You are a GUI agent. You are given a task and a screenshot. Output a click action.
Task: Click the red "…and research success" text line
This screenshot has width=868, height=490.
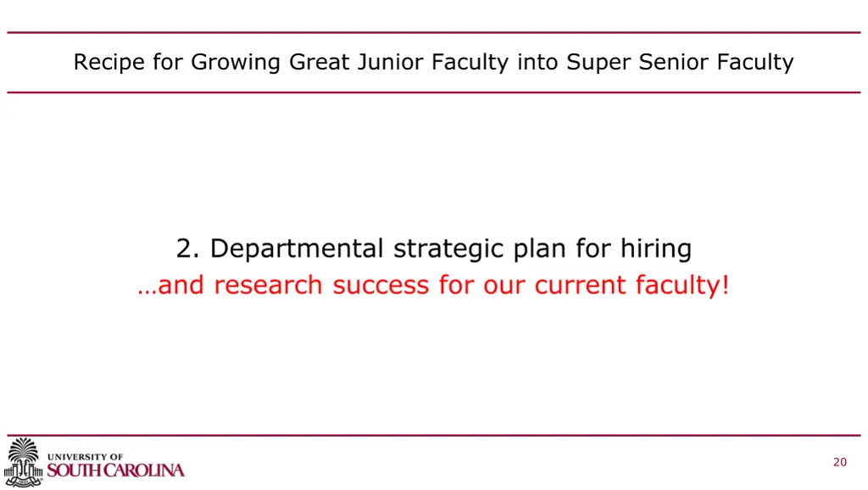tap(433, 285)
